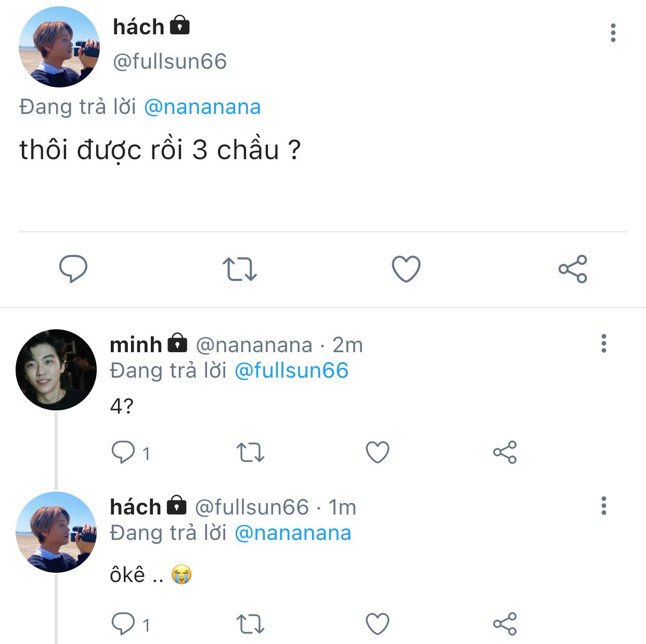Retweet minh's "4?" reply
Image resolution: width=646 pixels, height=644 pixels.
[x=251, y=452]
